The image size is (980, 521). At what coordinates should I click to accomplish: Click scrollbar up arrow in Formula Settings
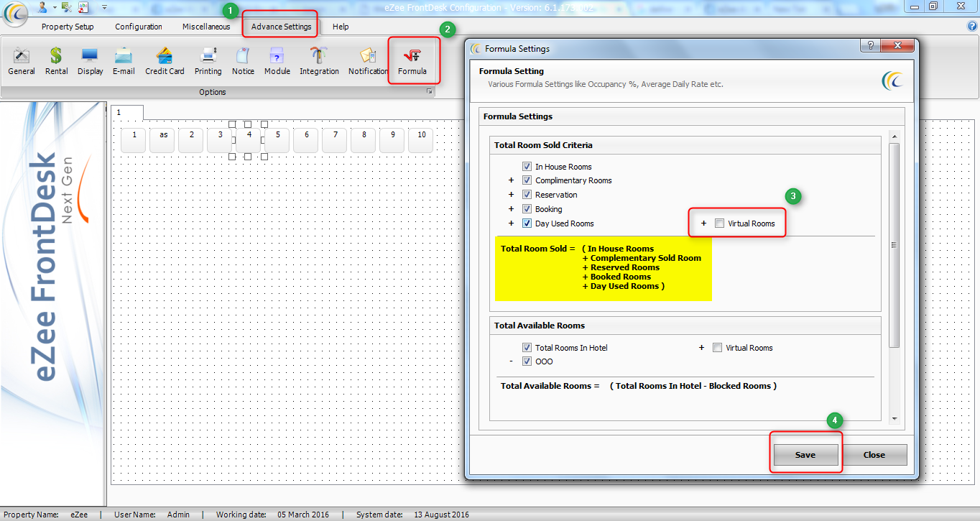pyautogui.click(x=894, y=136)
